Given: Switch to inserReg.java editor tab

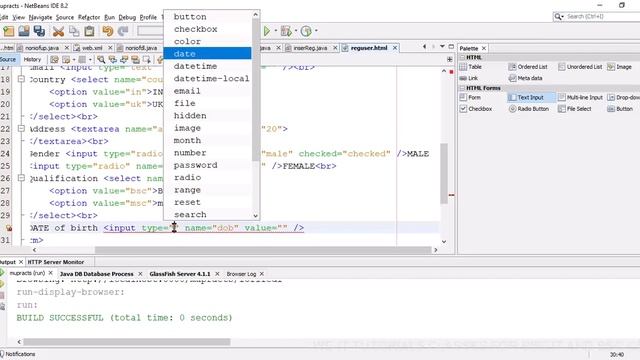Looking at the screenshot, I should point(310,48).
